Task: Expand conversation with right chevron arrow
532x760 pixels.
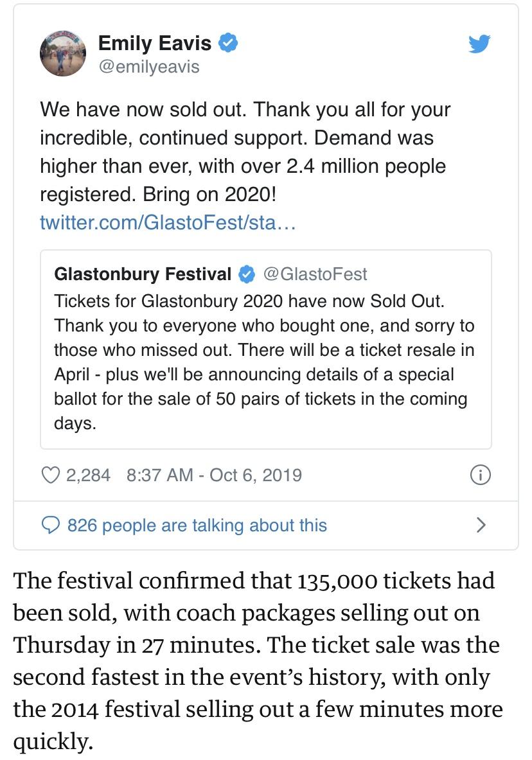Action: coord(481,525)
